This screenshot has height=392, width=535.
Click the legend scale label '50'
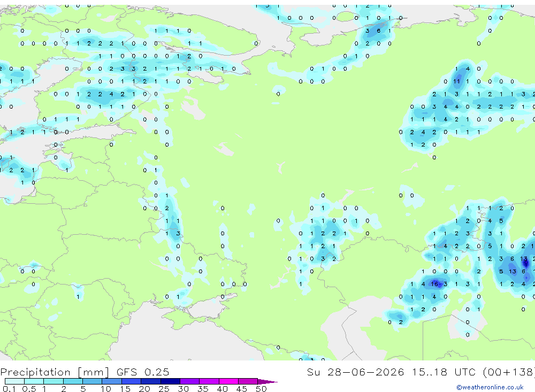(261, 389)
